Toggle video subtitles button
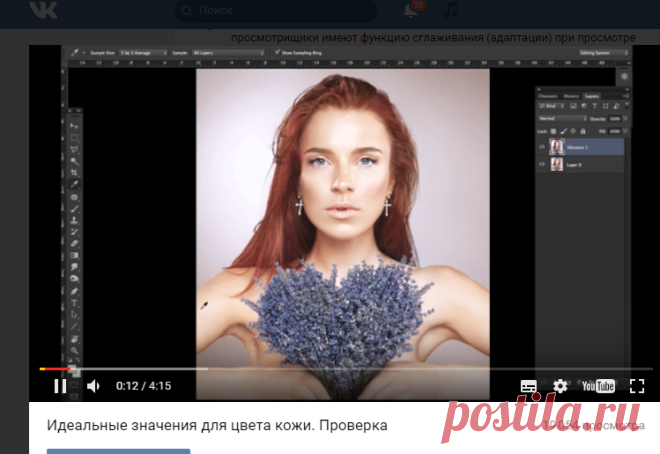Image resolution: width=660 pixels, height=454 pixels. pos(528,386)
